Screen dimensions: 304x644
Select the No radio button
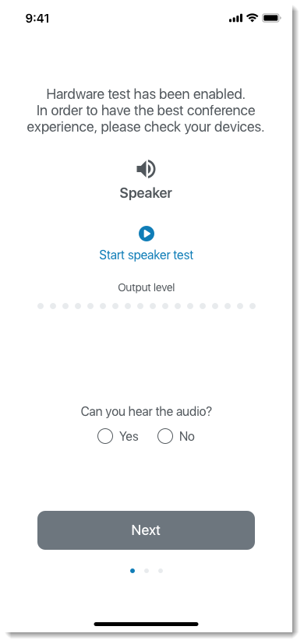coord(165,436)
